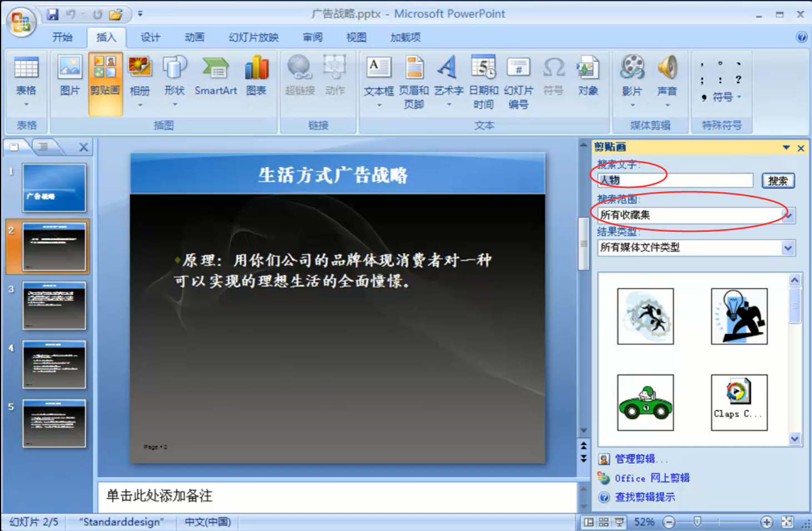Switch to Slide Sorter view in status bar

(603, 522)
